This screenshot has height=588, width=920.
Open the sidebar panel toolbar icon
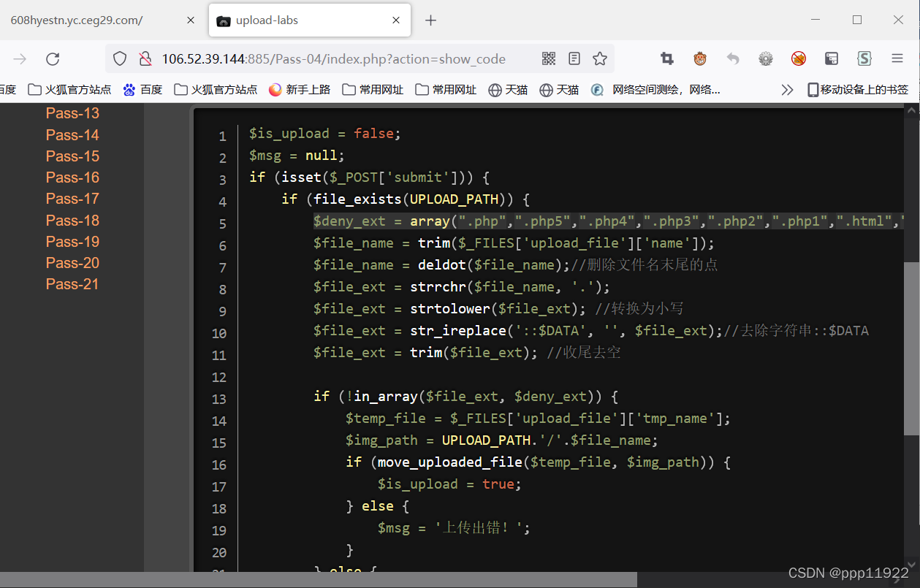tap(832, 59)
